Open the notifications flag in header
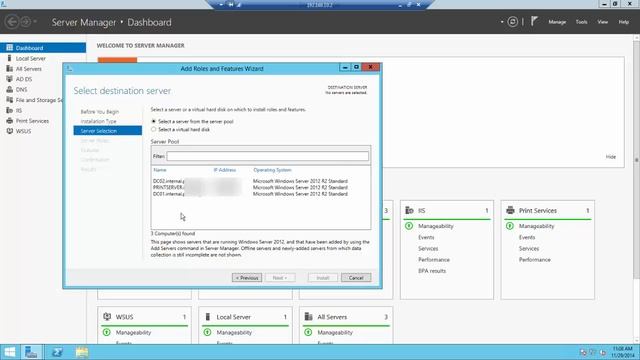 tap(534, 21)
